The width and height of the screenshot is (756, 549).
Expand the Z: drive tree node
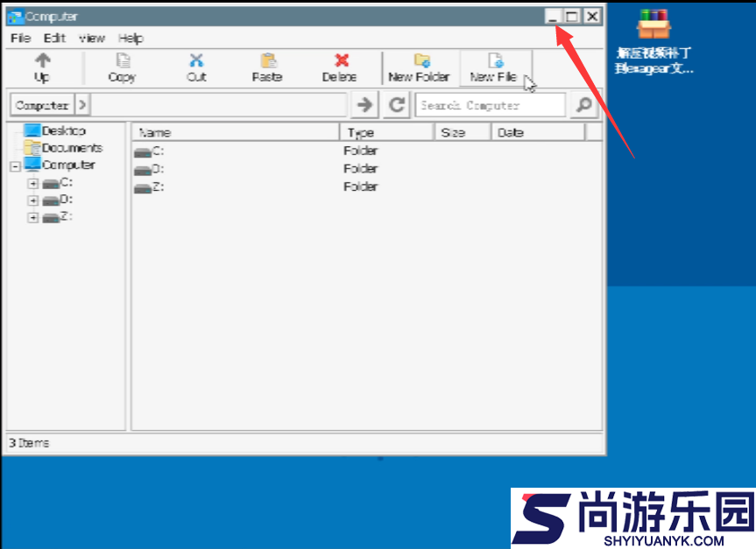click(33, 217)
